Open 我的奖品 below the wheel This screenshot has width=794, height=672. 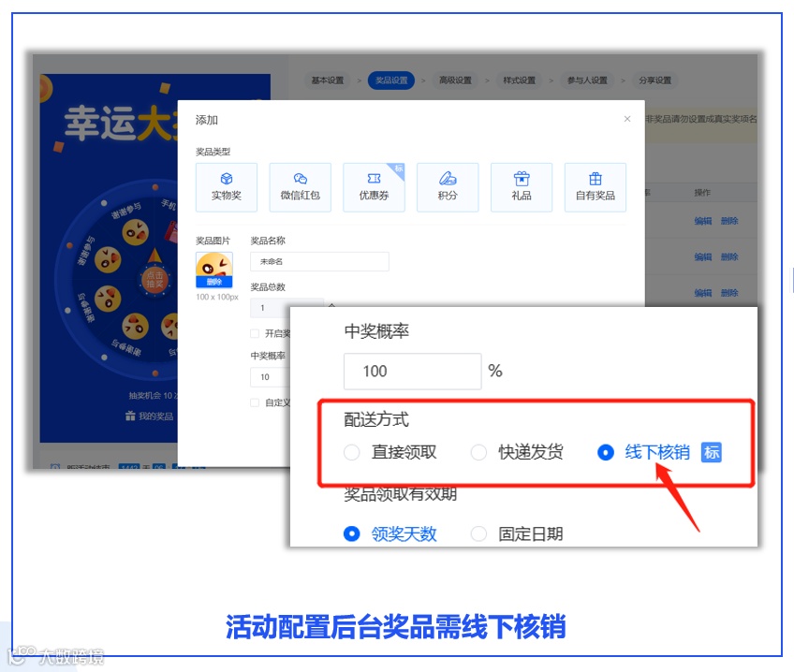click(x=150, y=416)
